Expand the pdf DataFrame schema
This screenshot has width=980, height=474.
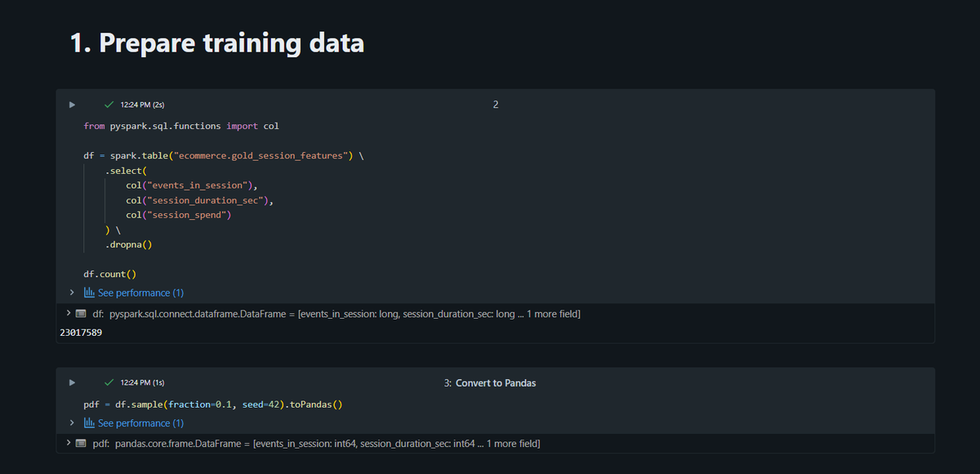pyautogui.click(x=68, y=444)
